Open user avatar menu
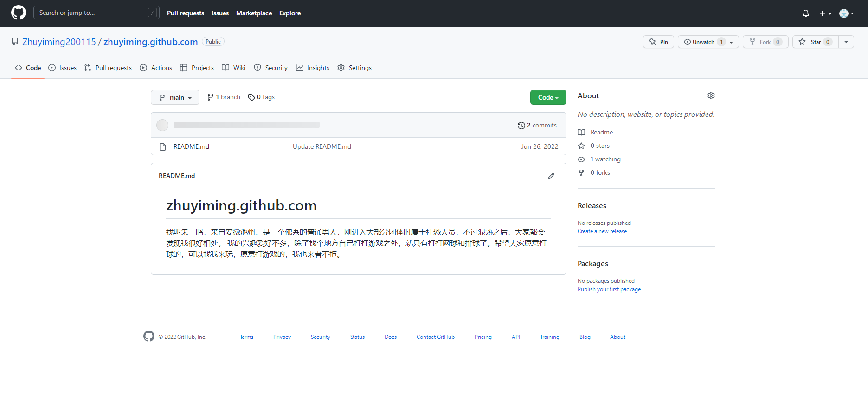 (847, 13)
